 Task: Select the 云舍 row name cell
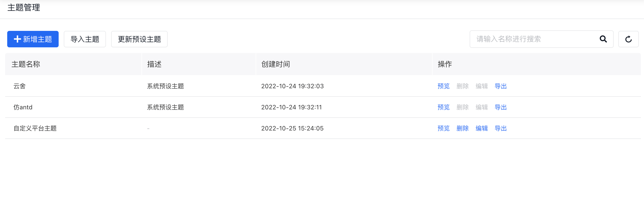pyautogui.click(x=20, y=86)
